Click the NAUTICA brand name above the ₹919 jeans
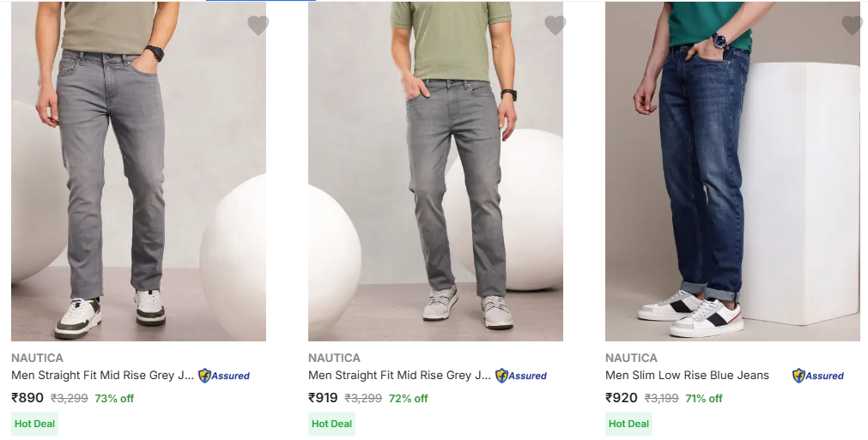Screen dimensions: 868x440 [334, 358]
